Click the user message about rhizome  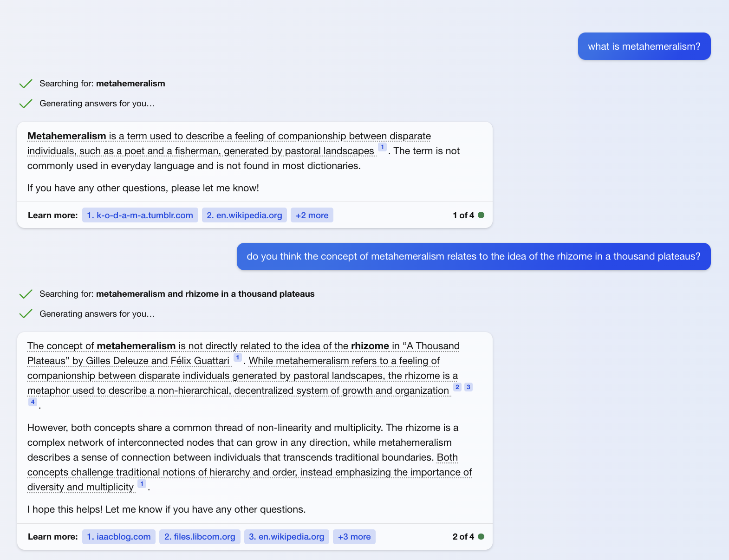tap(473, 256)
